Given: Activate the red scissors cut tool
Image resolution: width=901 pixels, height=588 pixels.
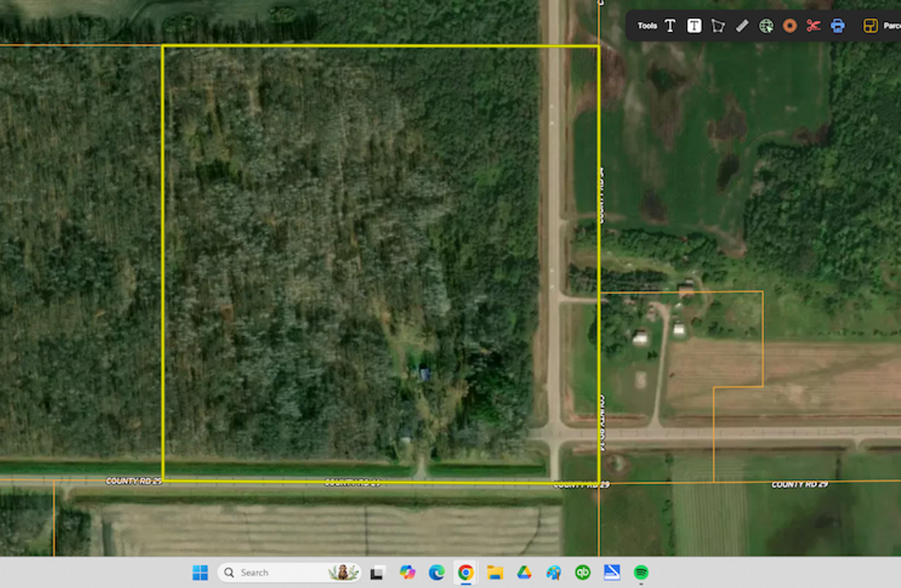Looking at the screenshot, I should tap(813, 26).
